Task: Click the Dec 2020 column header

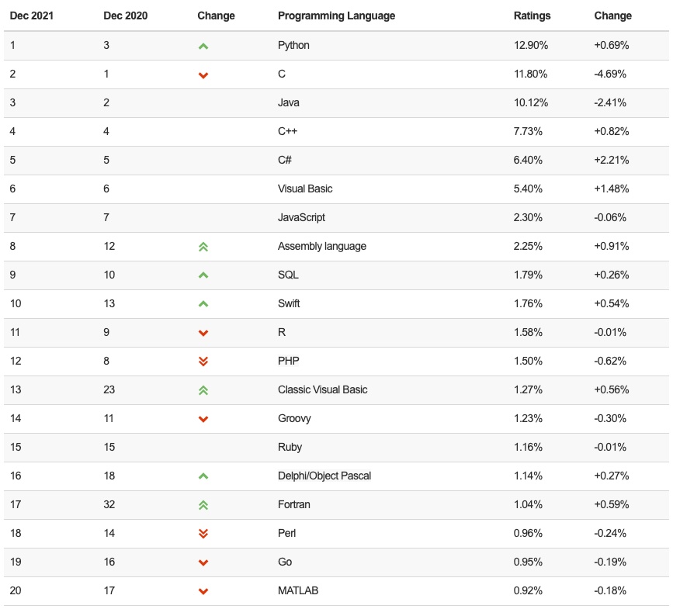Action: point(125,16)
